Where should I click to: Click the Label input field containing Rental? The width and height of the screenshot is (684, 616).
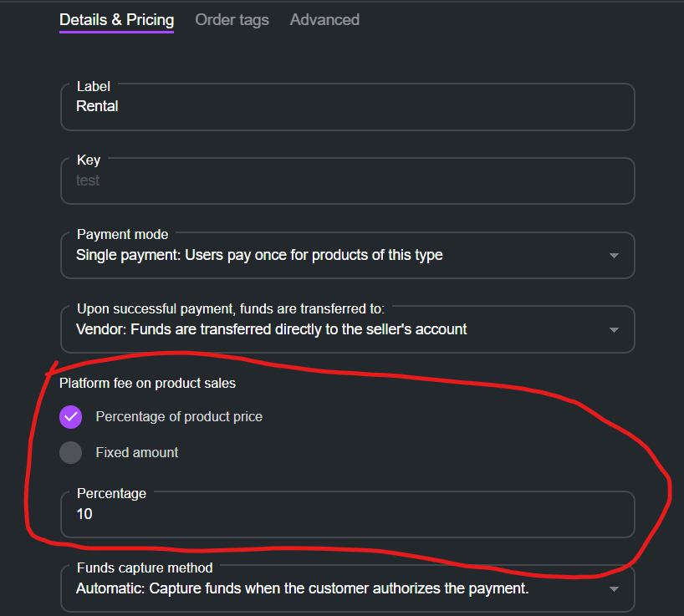click(x=347, y=106)
